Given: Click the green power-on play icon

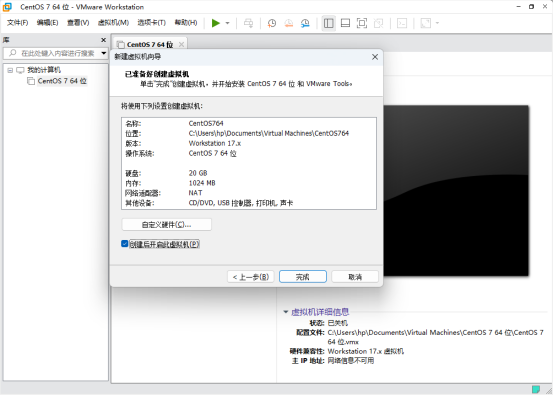Looking at the screenshot, I should pyautogui.click(x=216, y=23).
